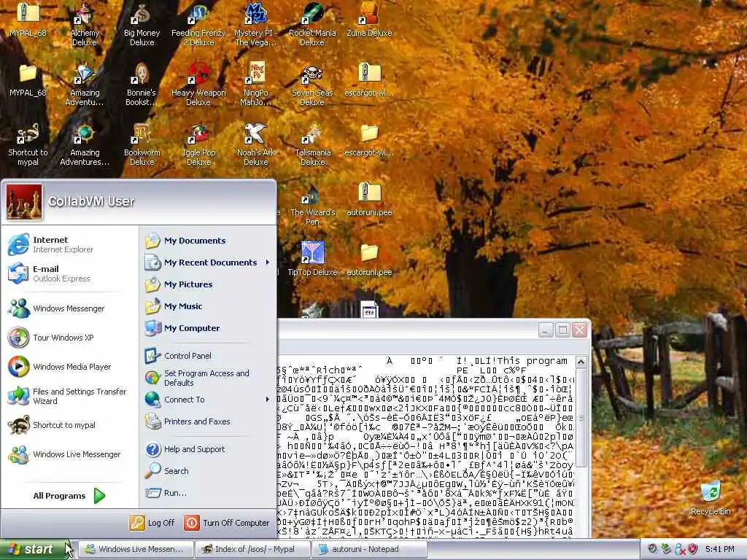
Task: Open the zipped autoruni.pee archive icon
Action: pos(369,199)
